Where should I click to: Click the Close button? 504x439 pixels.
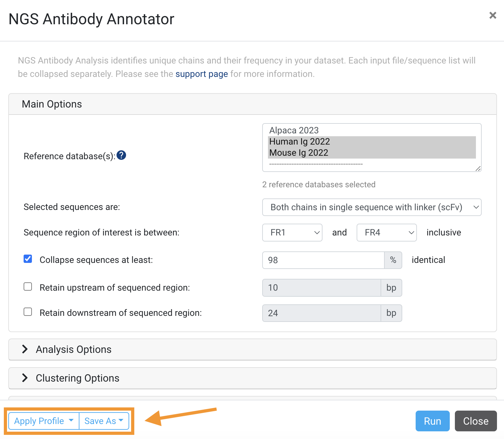tap(476, 421)
